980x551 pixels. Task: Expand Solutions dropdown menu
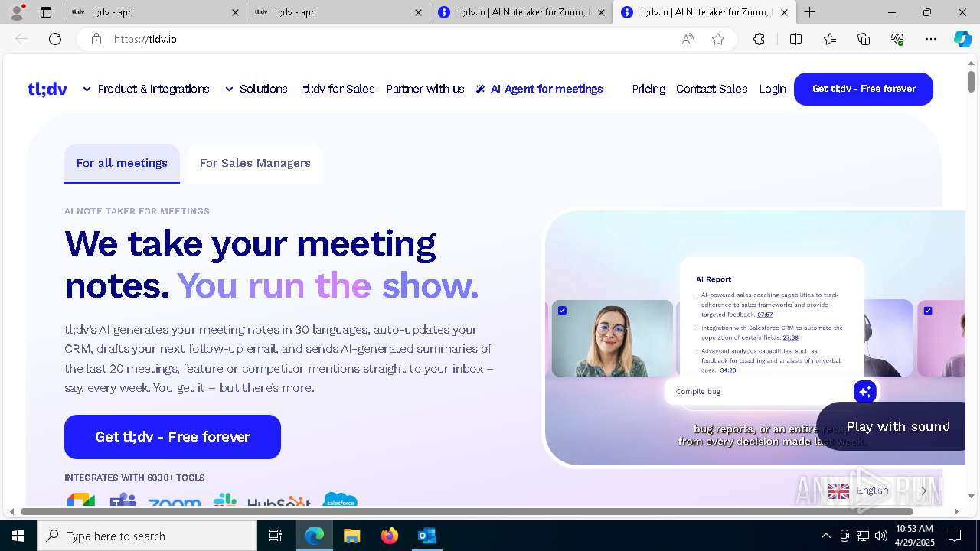coord(256,89)
